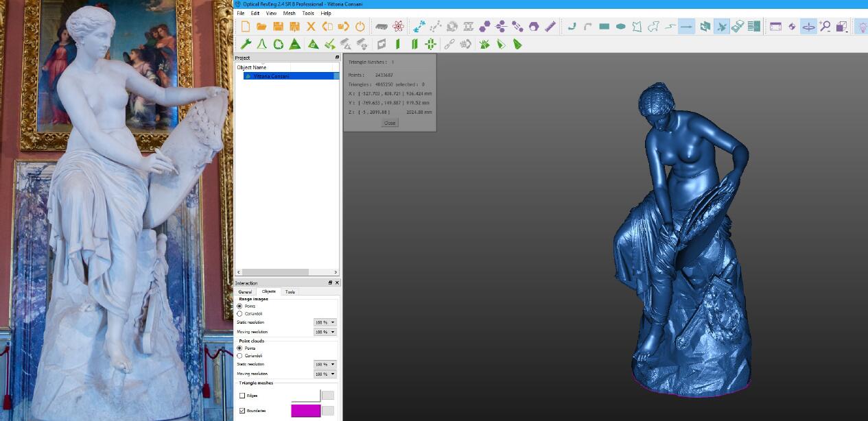Open Range images Moving resolution dropdown
This screenshot has width=868, height=421.
325,332
